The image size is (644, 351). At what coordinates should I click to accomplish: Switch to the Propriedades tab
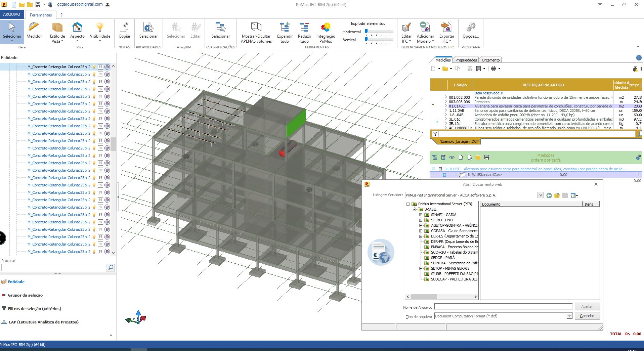[466, 60]
